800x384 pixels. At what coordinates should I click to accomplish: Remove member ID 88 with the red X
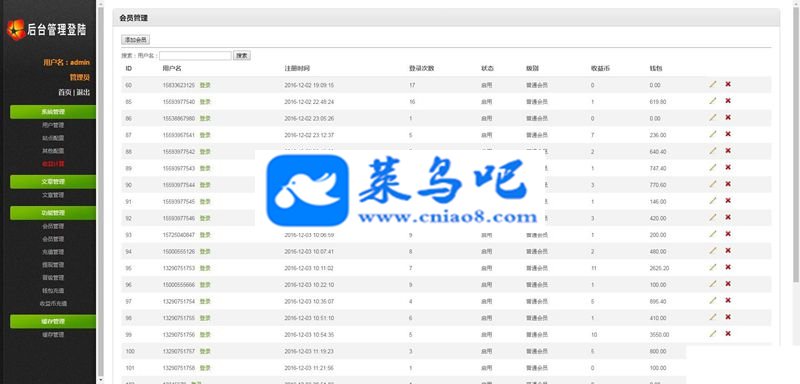point(728,151)
